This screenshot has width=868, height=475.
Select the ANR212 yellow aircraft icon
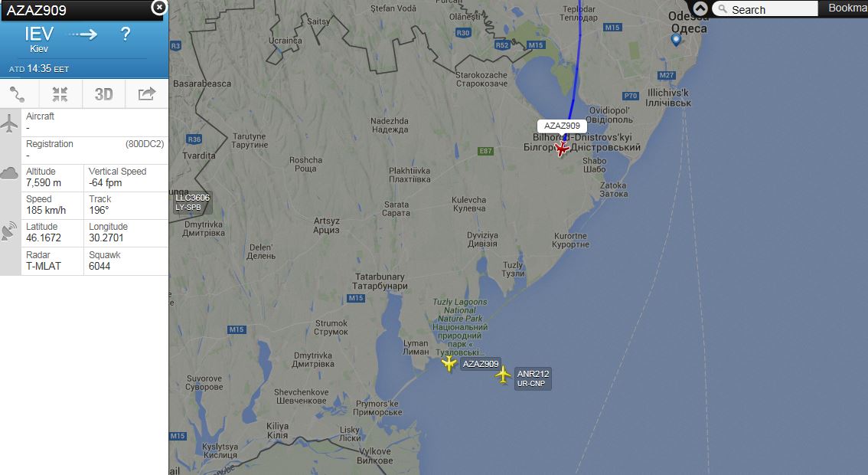click(x=503, y=375)
